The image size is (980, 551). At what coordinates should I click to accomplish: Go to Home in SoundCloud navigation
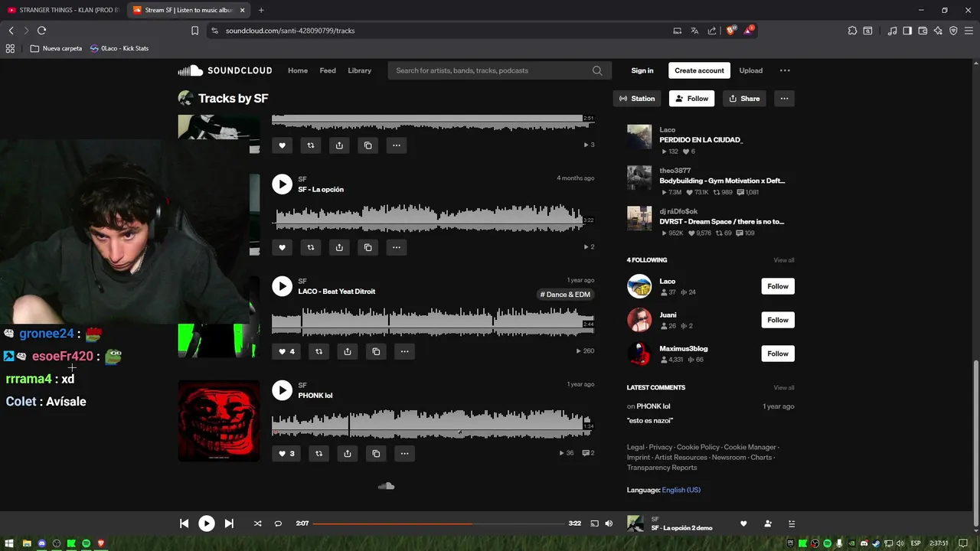click(x=298, y=70)
